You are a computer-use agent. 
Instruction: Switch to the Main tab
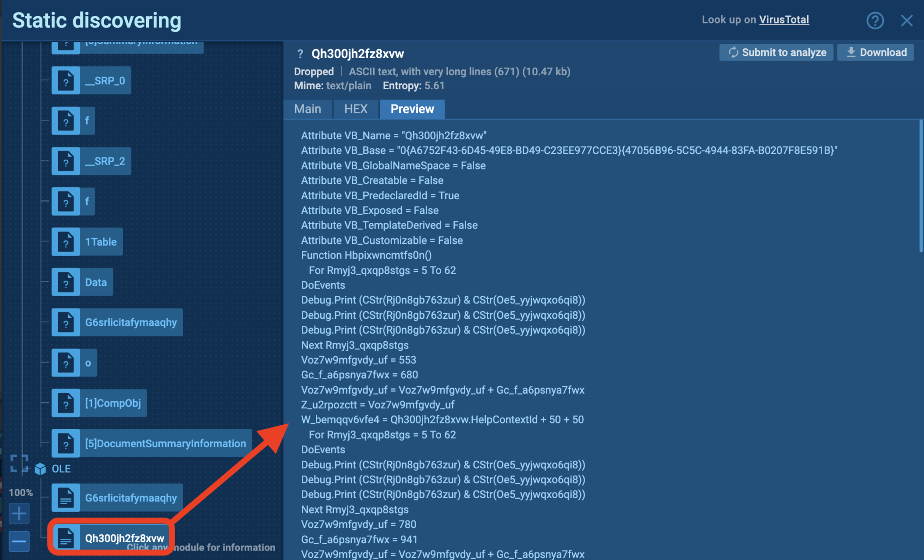(x=307, y=109)
